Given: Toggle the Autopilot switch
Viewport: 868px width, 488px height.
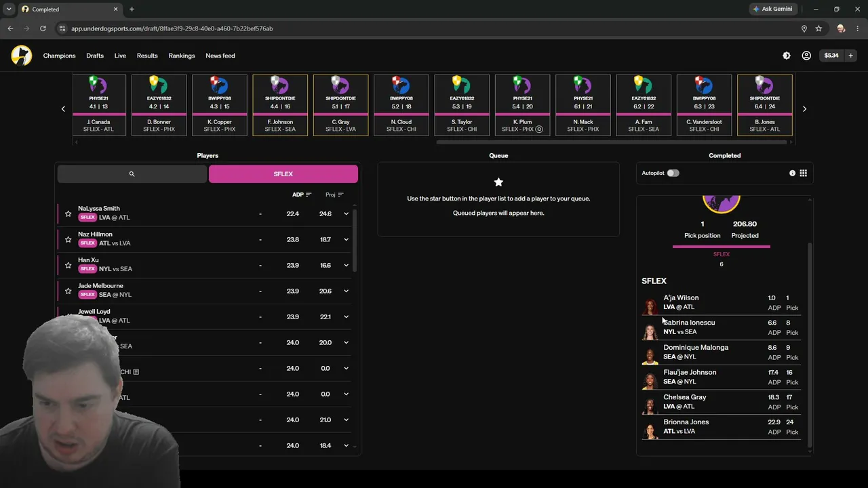Looking at the screenshot, I should pos(673,173).
